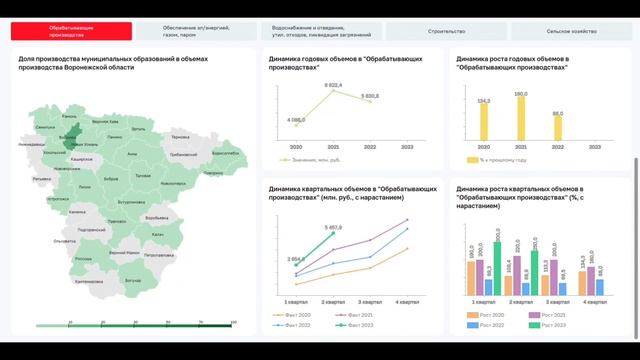This screenshot has width=640, height=360.
Task: Click the Борисоглебск district on the map
Action: coord(225,153)
